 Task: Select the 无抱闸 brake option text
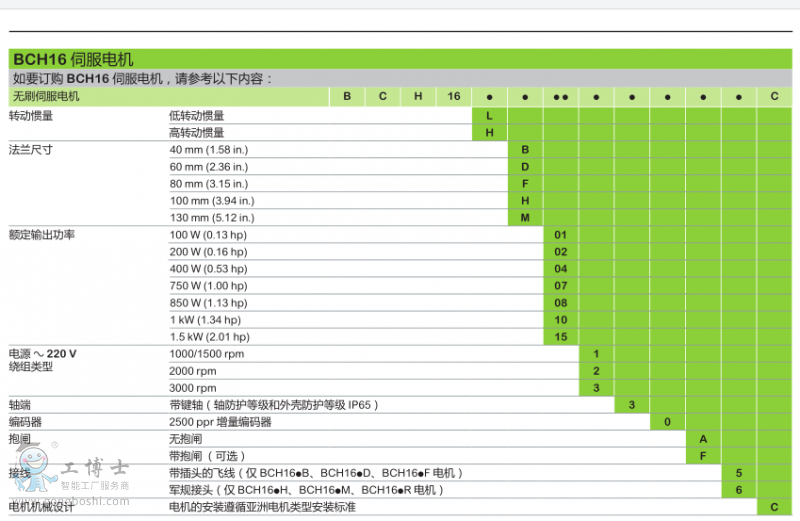pos(187,439)
